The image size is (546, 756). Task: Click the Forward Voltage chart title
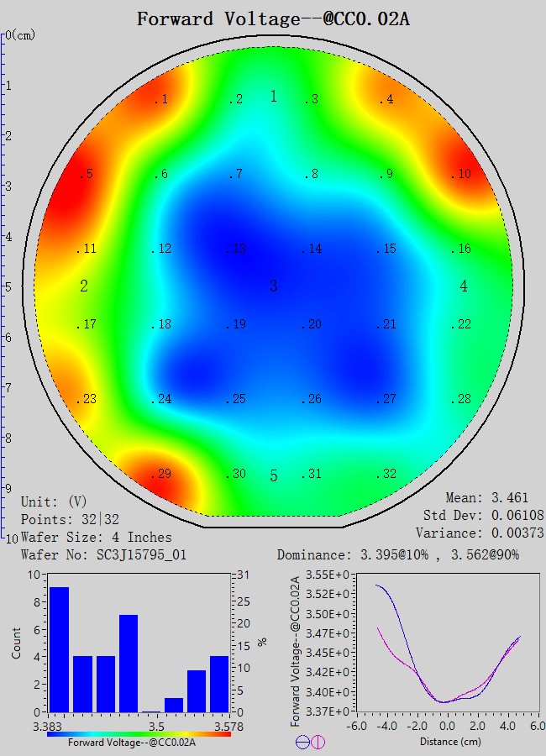pyautogui.click(x=273, y=18)
